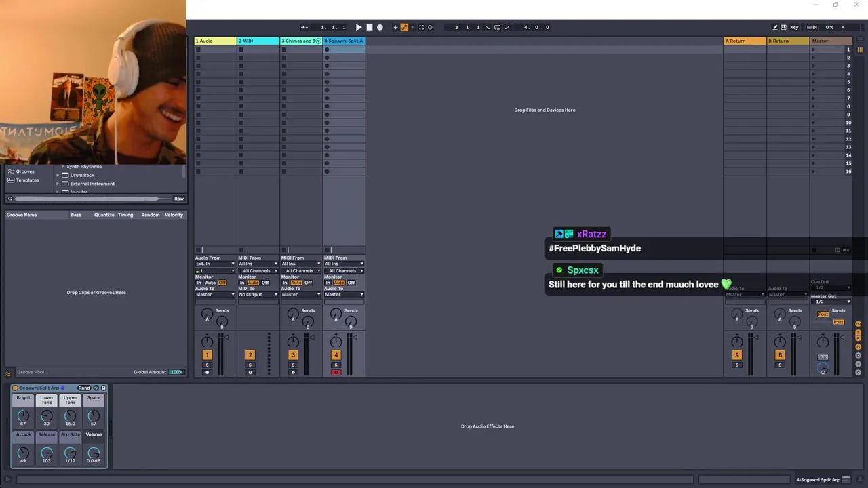Click the Session Record circle button
868x488 pixels.
pos(430,27)
